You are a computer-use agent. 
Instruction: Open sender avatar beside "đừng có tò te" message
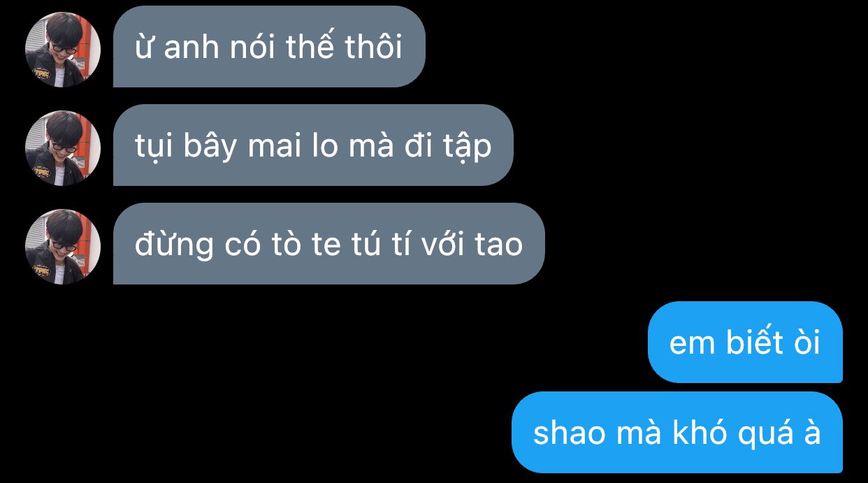(63, 247)
